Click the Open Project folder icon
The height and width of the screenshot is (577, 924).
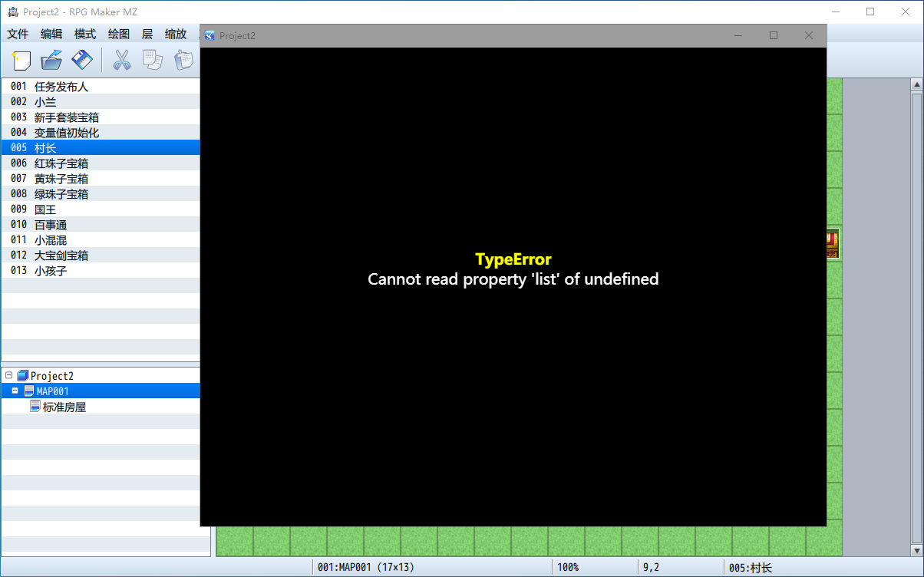[51, 60]
